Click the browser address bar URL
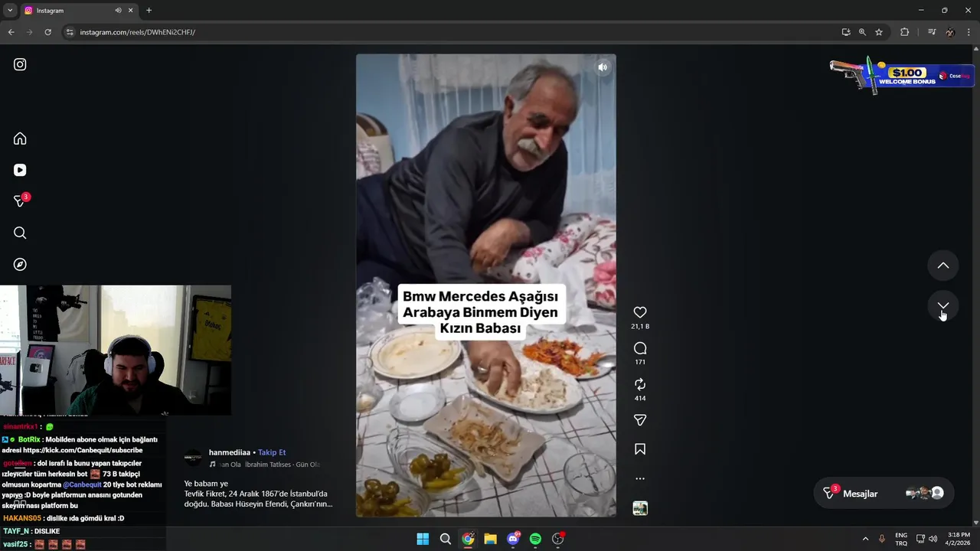This screenshot has height=551, width=980. point(138,32)
